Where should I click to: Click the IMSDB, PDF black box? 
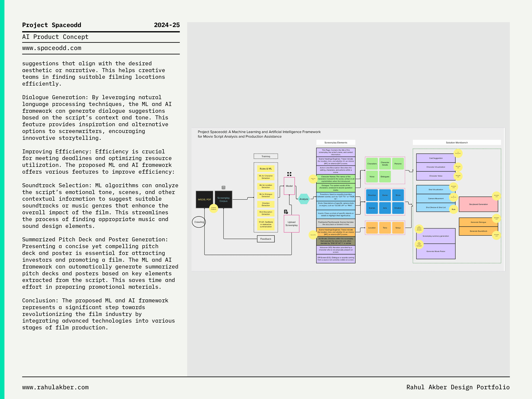tap(204, 199)
